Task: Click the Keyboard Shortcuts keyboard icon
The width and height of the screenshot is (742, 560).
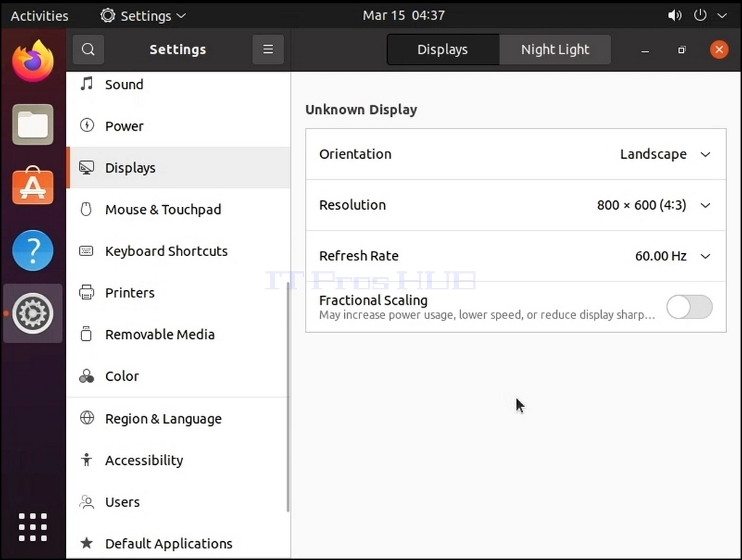Action: click(x=86, y=251)
